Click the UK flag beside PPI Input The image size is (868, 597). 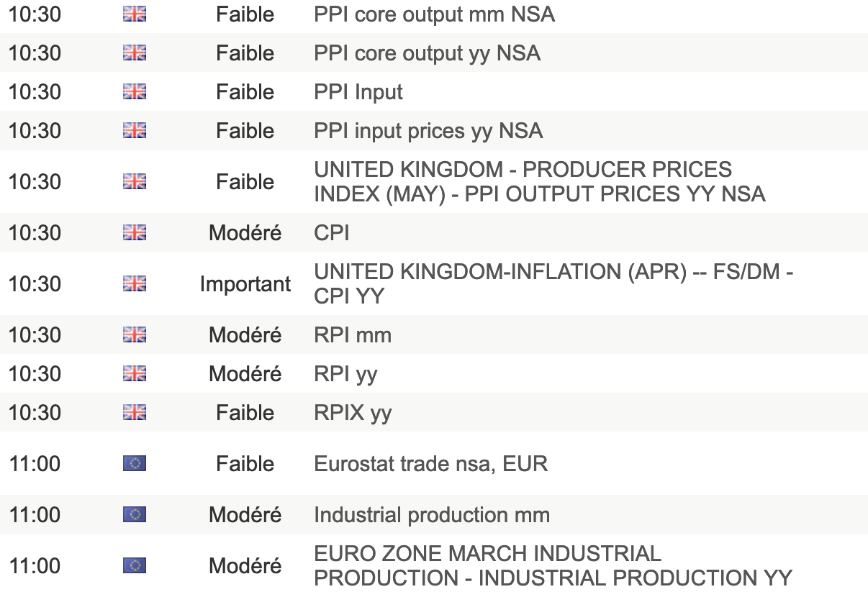coord(135,92)
